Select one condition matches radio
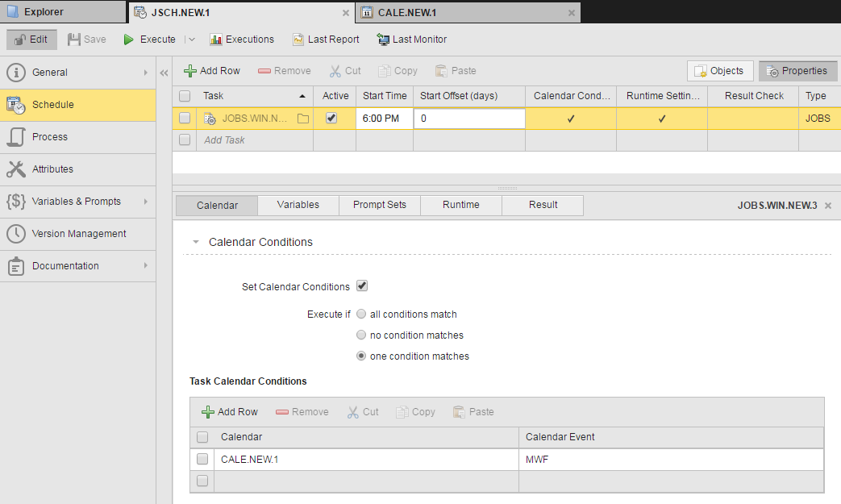Viewport: 841px width, 504px height. click(361, 356)
